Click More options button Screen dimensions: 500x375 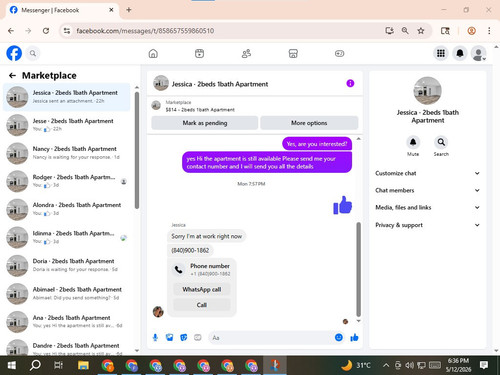(x=309, y=123)
